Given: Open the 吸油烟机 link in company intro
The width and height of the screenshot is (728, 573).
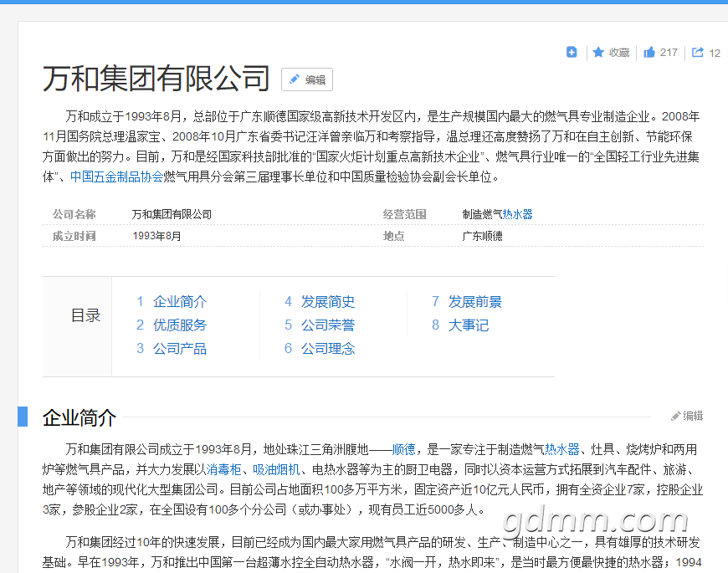Looking at the screenshot, I should pyautogui.click(x=276, y=469).
